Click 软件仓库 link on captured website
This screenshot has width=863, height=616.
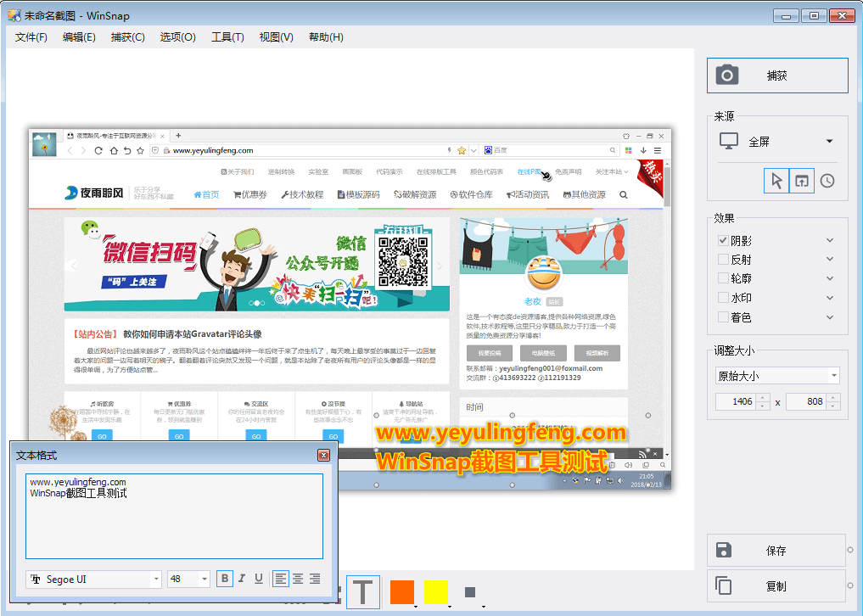(471, 195)
